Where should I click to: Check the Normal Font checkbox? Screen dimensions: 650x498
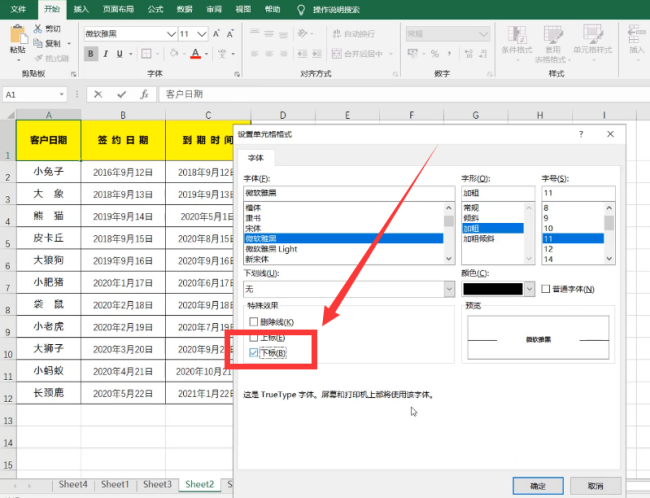[x=546, y=289]
